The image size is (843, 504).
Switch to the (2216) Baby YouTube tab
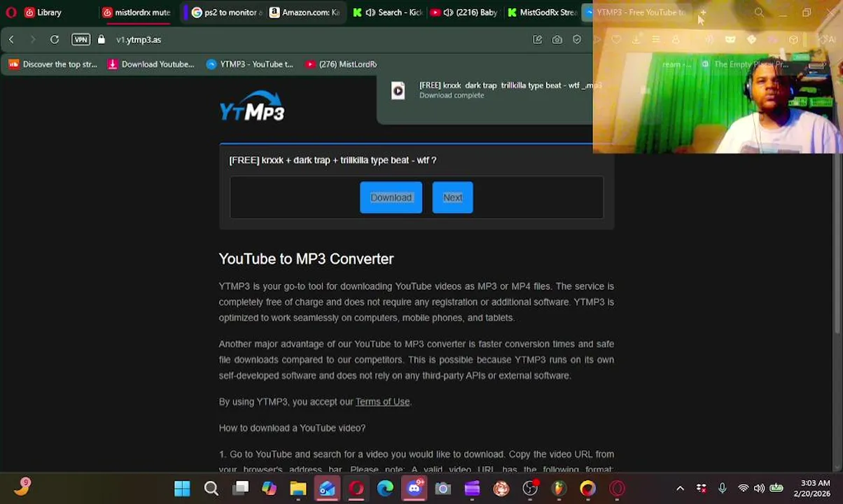point(465,13)
